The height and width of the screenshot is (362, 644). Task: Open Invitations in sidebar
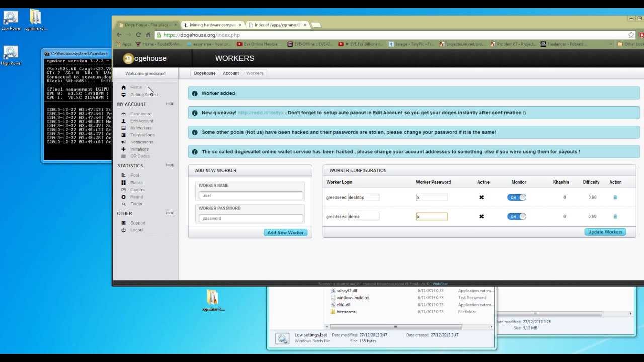tap(140, 149)
